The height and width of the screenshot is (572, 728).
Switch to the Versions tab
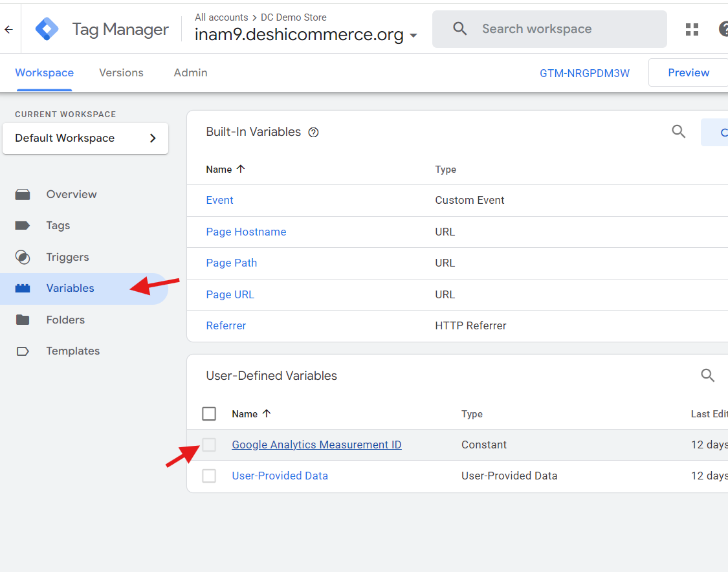pyautogui.click(x=121, y=73)
